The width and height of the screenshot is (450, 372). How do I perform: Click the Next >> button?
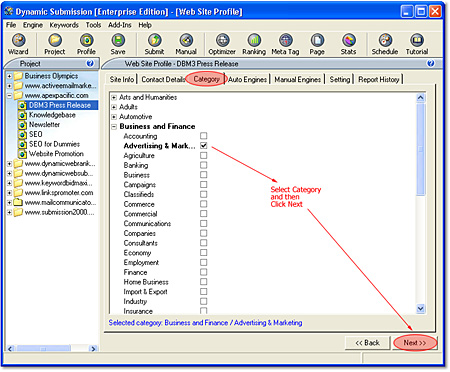(x=415, y=343)
